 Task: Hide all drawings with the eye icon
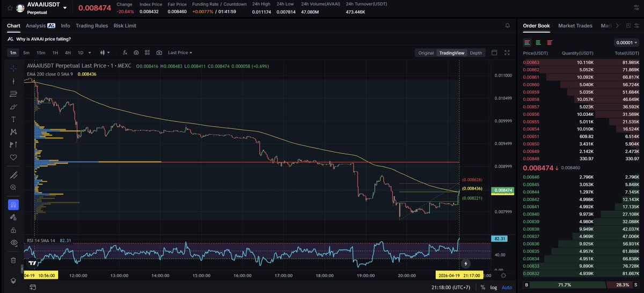(13, 243)
